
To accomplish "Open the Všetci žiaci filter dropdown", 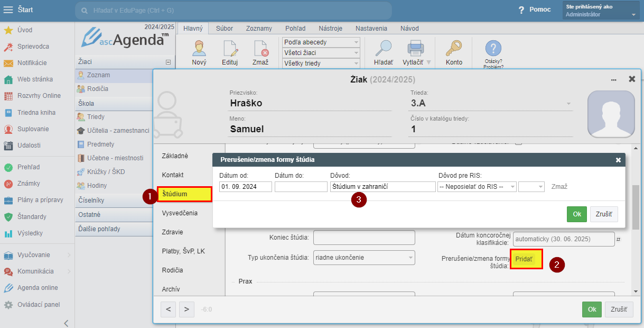I will click(x=321, y=53).
